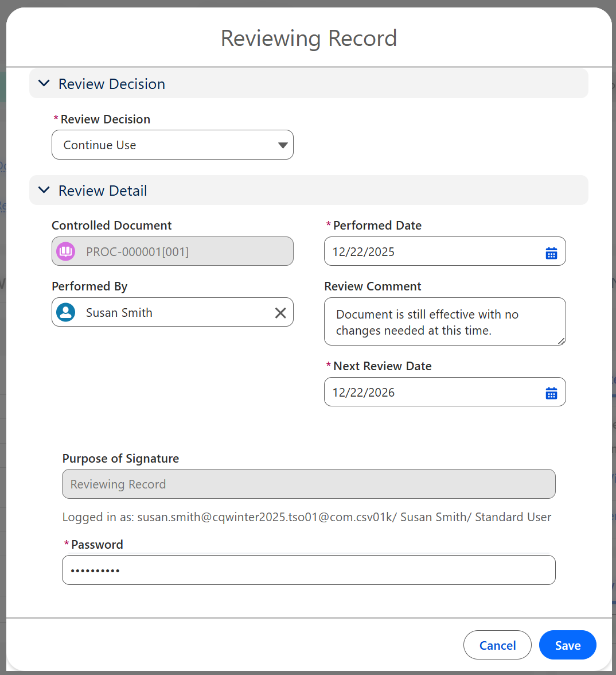Click into the Next Review Date field
The height and width of the screenshot is (675, 616).
[x=430, y=393]
